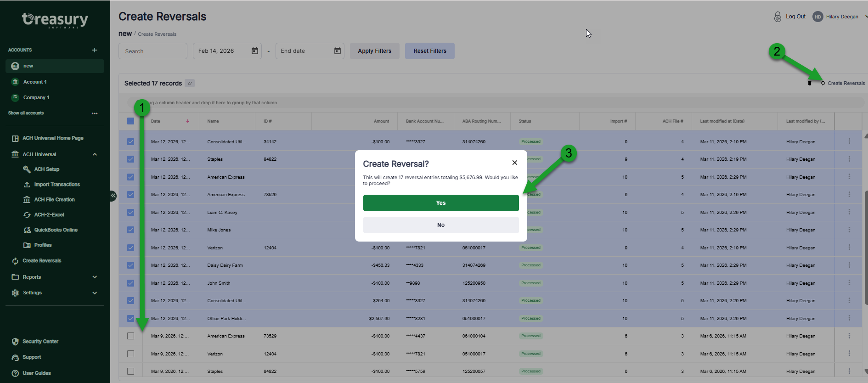The image size is (868, 383).
Task: Click the Security Center shield icon
Action: [x=15, y=342]
